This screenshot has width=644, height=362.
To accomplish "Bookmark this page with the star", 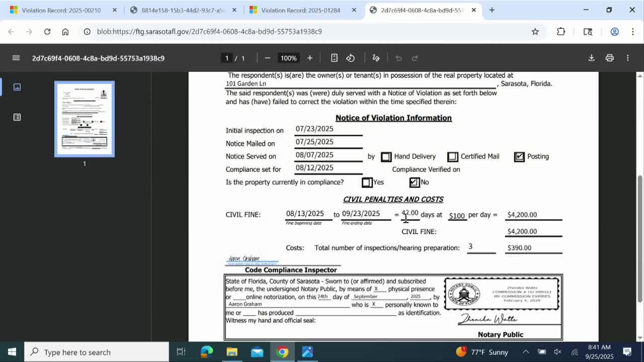I will [535, 32].
